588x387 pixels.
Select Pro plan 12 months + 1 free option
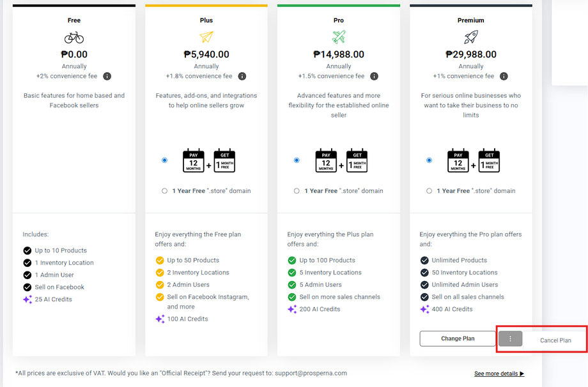pyautogui.click(x=297, y=160)
